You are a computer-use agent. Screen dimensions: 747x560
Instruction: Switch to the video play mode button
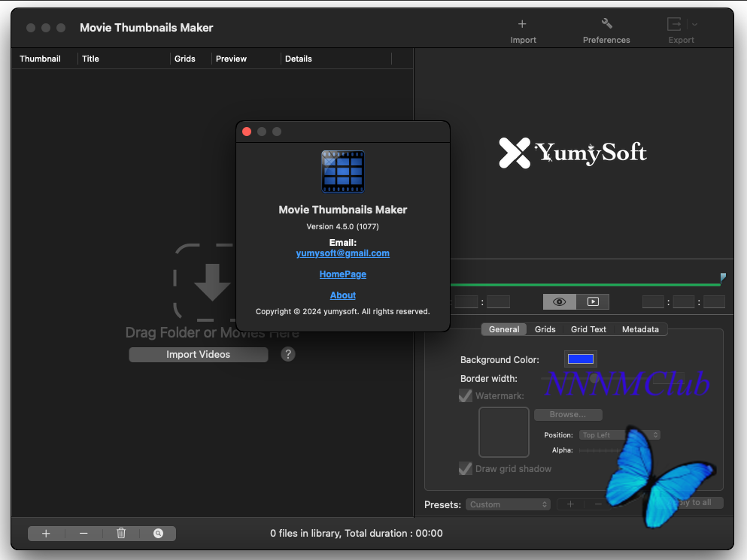593,302
